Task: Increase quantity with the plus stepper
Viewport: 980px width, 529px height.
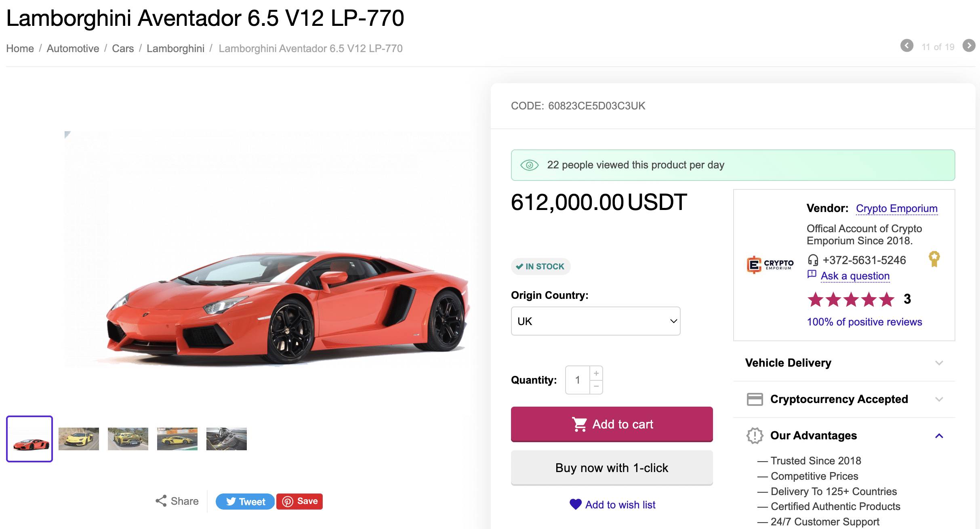Action: click(x=596, y=373)
